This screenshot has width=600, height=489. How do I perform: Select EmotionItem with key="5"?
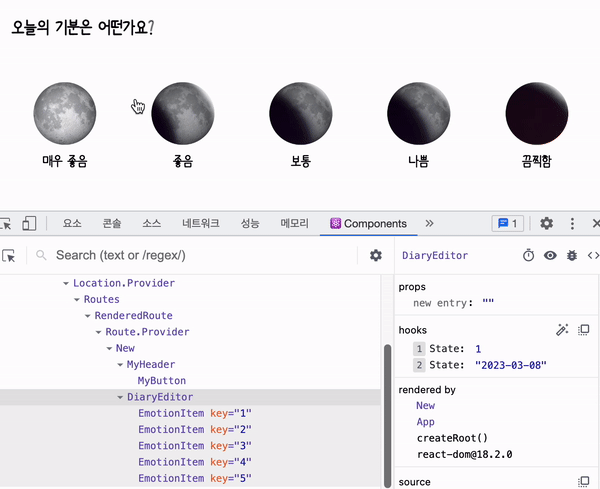coord(195,478)
